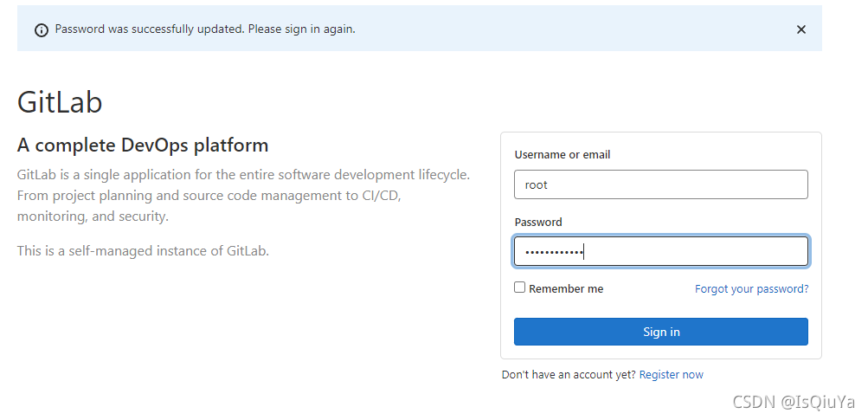
Task: Click the 'GitLab is a single application' paragraph
Action: point(243,196)
